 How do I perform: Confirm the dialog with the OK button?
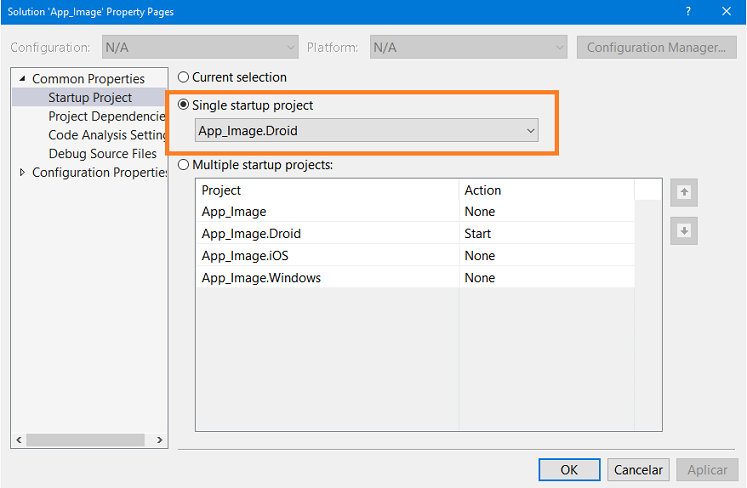[x=569, y=470]
